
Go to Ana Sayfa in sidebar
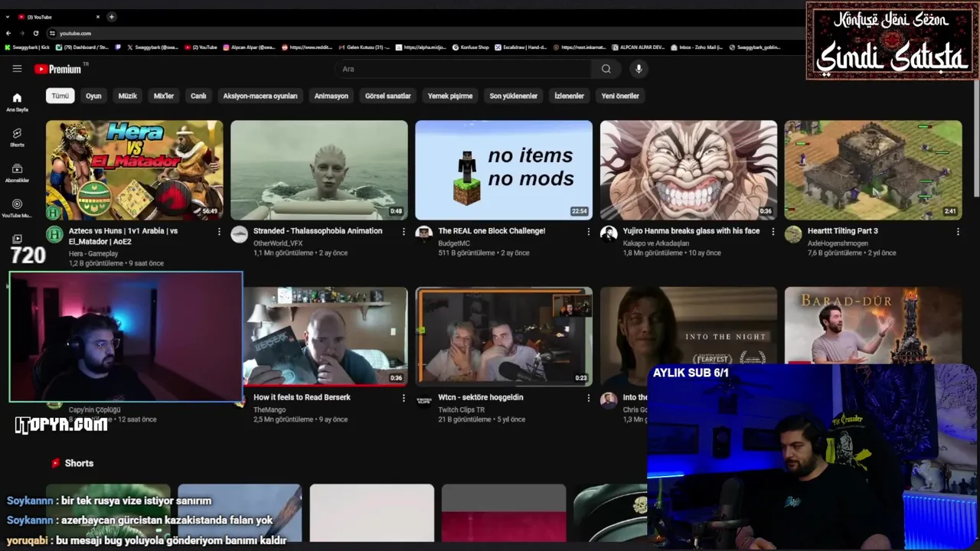pos(17,102)
